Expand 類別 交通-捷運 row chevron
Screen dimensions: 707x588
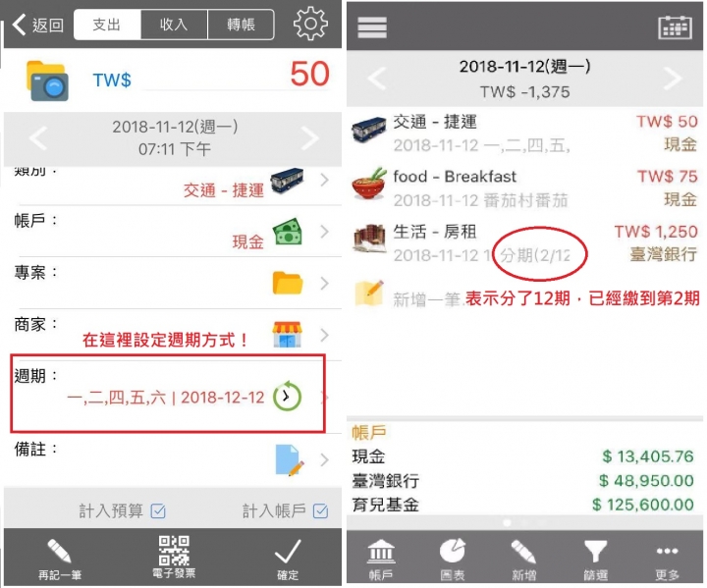[x=324, y=181]
